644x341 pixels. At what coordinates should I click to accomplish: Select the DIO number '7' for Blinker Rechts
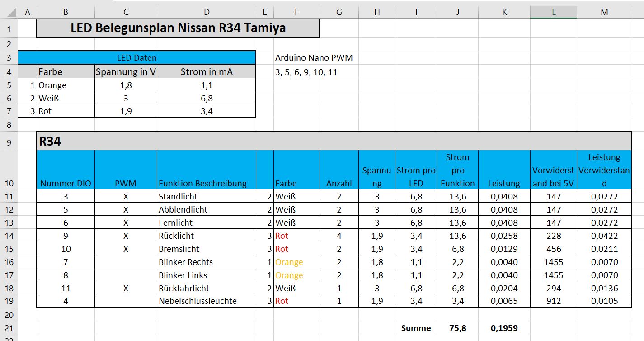pyautogui.click(x=66, y=262)
